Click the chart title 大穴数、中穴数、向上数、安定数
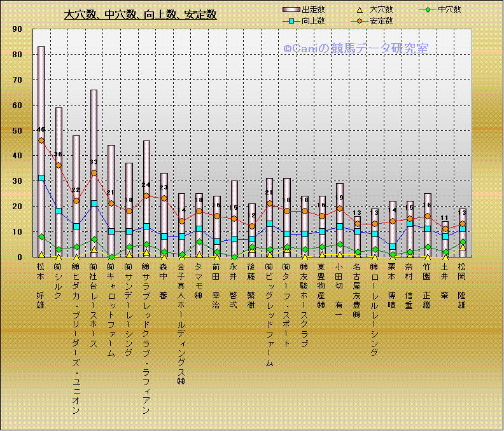The width and height of the screenshot is (504, 431). pyautogui.click(x=141, y=15)
